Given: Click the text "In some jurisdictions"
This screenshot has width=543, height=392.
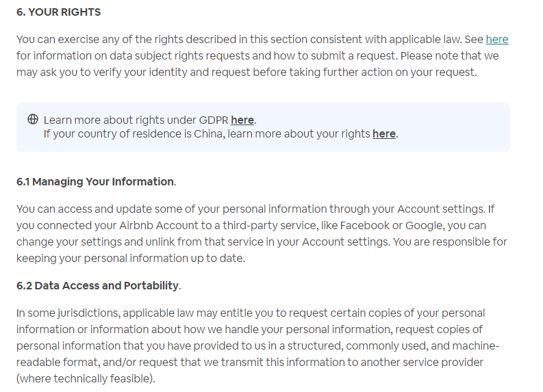Looking at the screenshot, I should (68, 313).
